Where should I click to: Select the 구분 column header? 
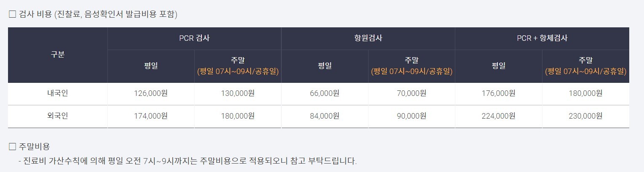click(x=58, y=55)
